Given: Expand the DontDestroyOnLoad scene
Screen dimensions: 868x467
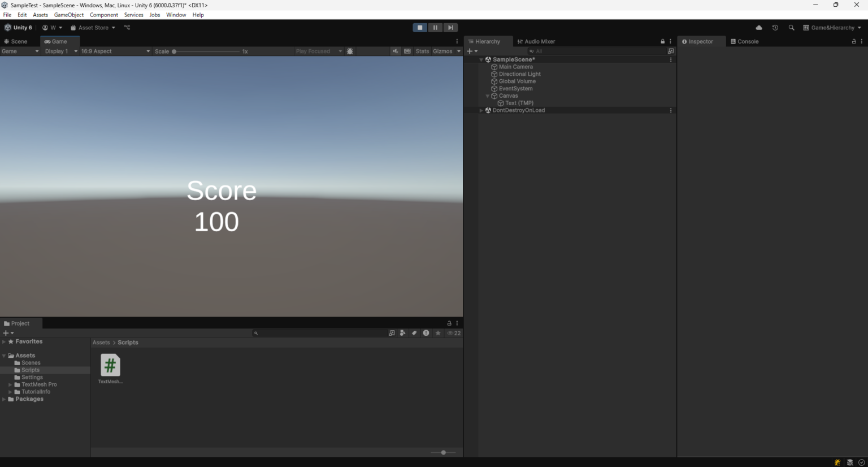Looking at the screenshot, I should (481, 110).
